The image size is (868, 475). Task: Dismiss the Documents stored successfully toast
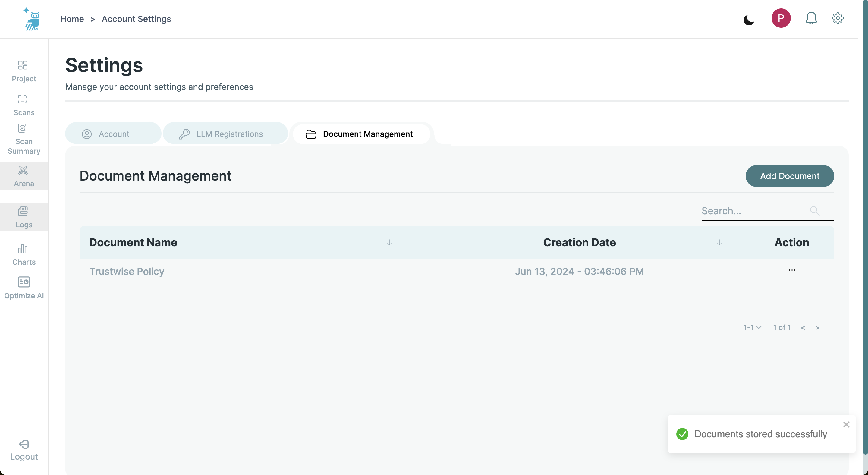click(x=846, y=424)
